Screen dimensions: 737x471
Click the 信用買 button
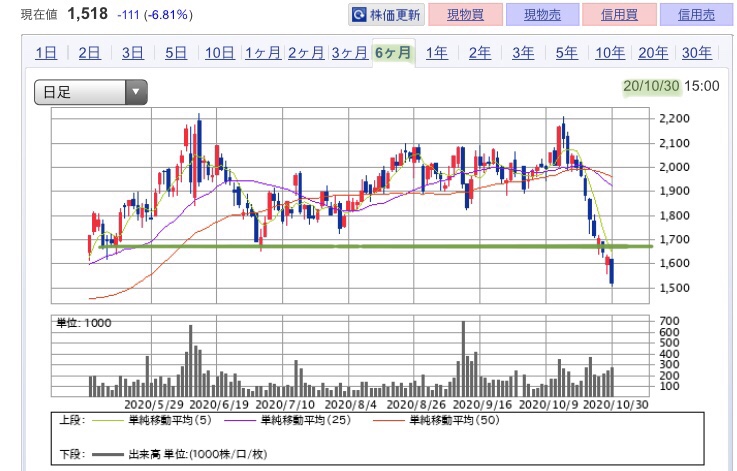(619, 15)
